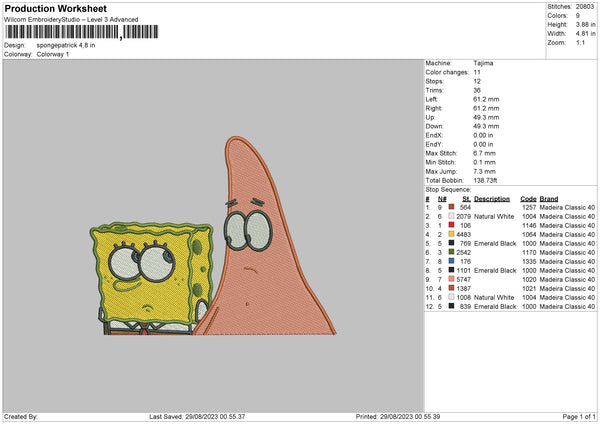
Task: Click the brown swatch in stop row 1
Action: (451, 207)
